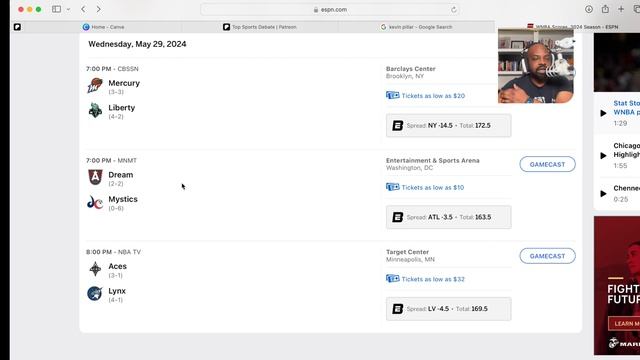Click the 7:00 PM - CBSSN game time

point(112,69)
